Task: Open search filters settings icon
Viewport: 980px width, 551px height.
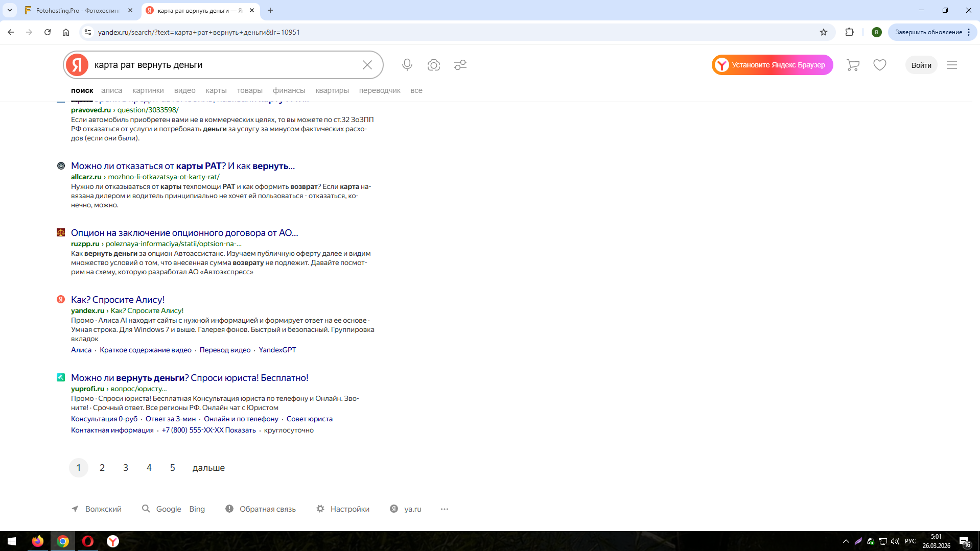Action: click(460, 65)
